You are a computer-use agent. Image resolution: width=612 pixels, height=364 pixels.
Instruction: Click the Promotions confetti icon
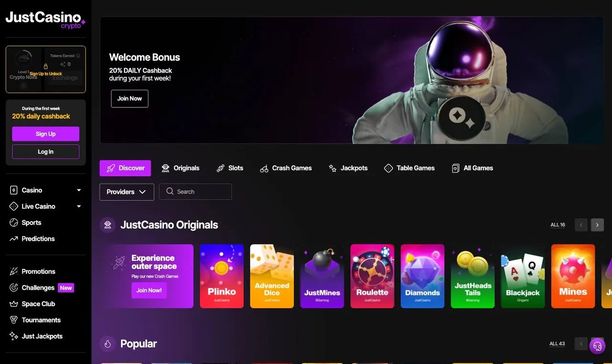pyautogui.click(x=13, y=271)
